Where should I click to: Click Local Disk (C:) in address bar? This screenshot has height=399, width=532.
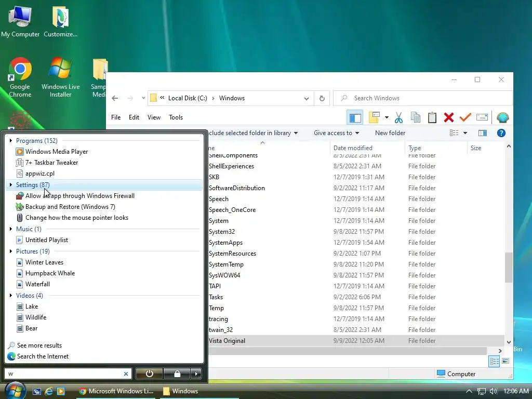188,98
